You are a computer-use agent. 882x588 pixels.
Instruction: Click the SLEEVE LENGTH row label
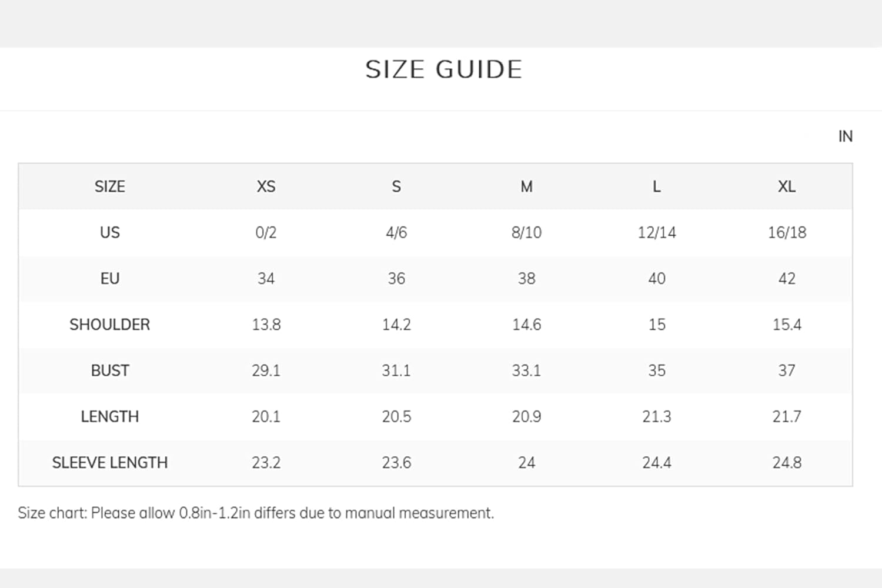coord(110,462)
